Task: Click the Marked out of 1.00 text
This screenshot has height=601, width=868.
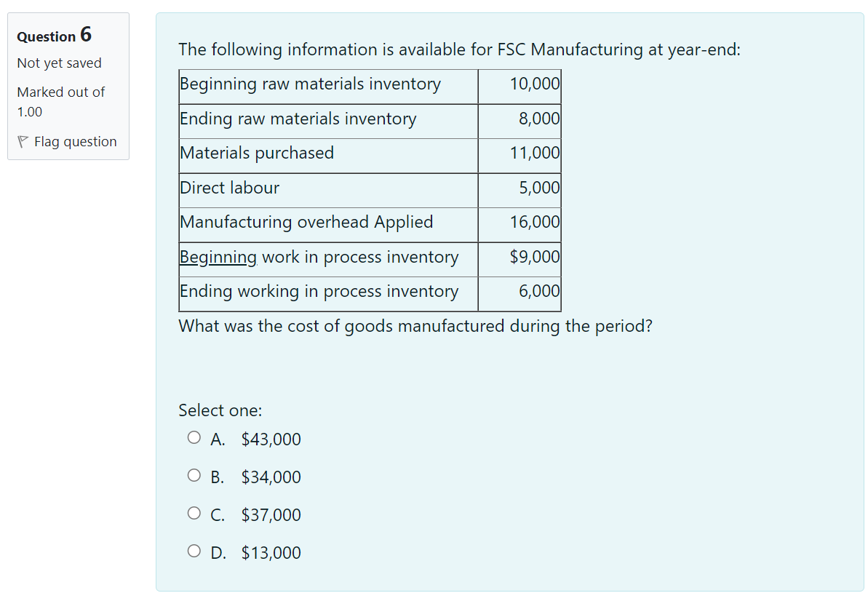Action: click(x=60, y=102)
